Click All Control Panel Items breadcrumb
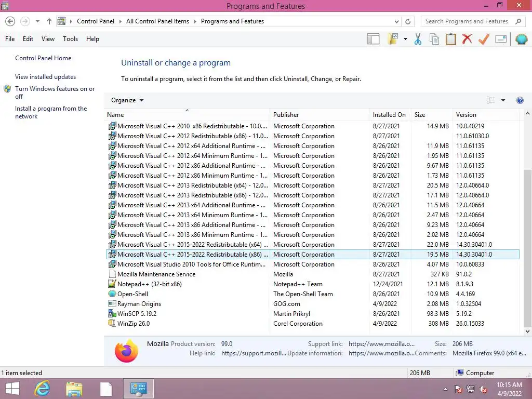The height and width of the screenshot is (399, 532). [157, 21]
